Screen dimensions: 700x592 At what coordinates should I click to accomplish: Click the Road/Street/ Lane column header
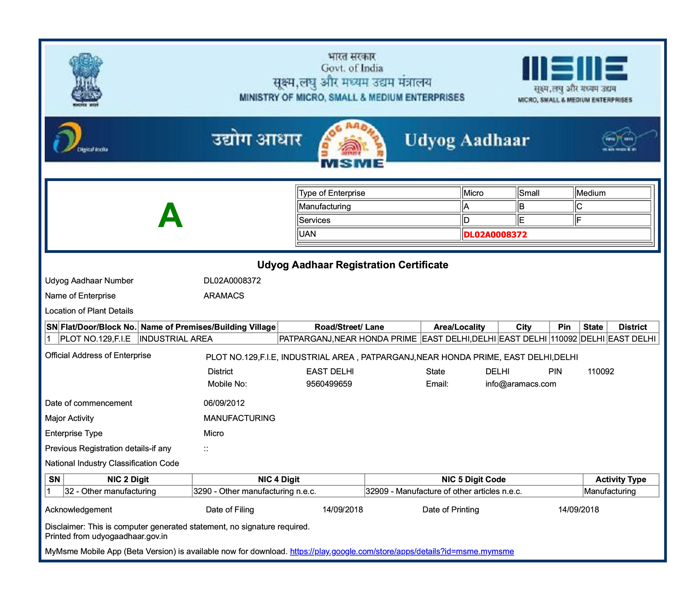coord(349,327)
